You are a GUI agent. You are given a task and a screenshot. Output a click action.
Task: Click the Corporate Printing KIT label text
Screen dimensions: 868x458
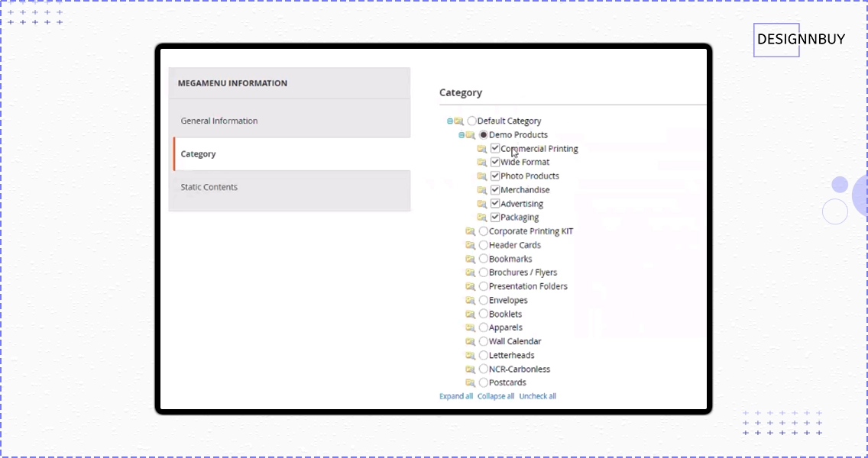pos(531,231)
